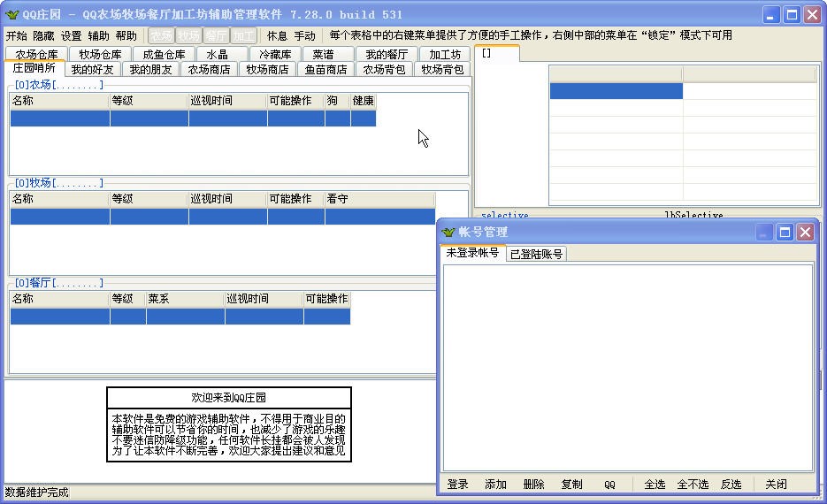Viewport: 827px width, 504px height.
Task: Click the farm table 可能操作 column header
Action: (x=296, y=101)
